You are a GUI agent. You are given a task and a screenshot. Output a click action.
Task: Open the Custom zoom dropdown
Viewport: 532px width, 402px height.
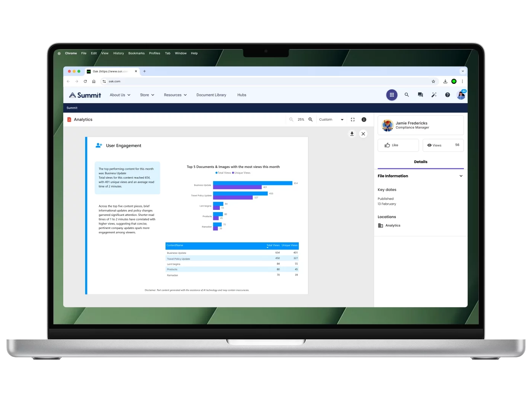[x=331, y=119]
